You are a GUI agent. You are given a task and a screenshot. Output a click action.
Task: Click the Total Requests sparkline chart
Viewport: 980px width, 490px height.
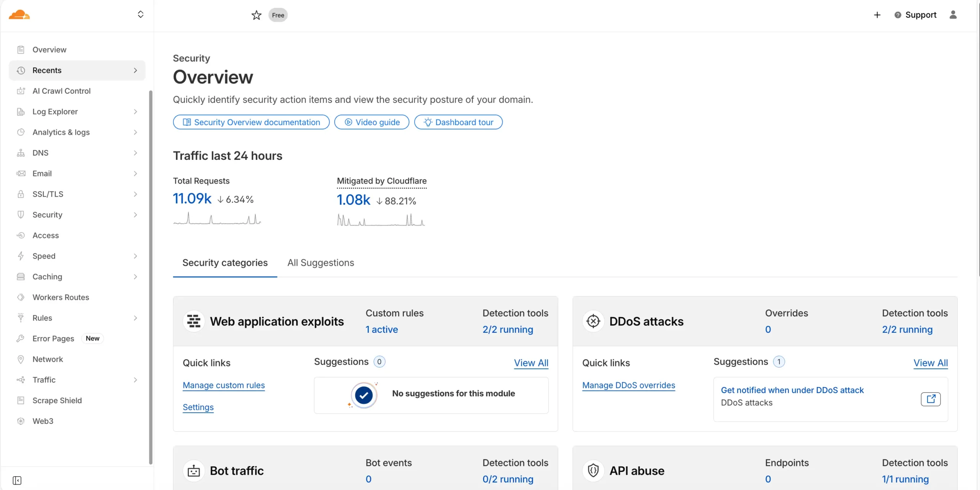pyautogui.click(x=217, y=218)
